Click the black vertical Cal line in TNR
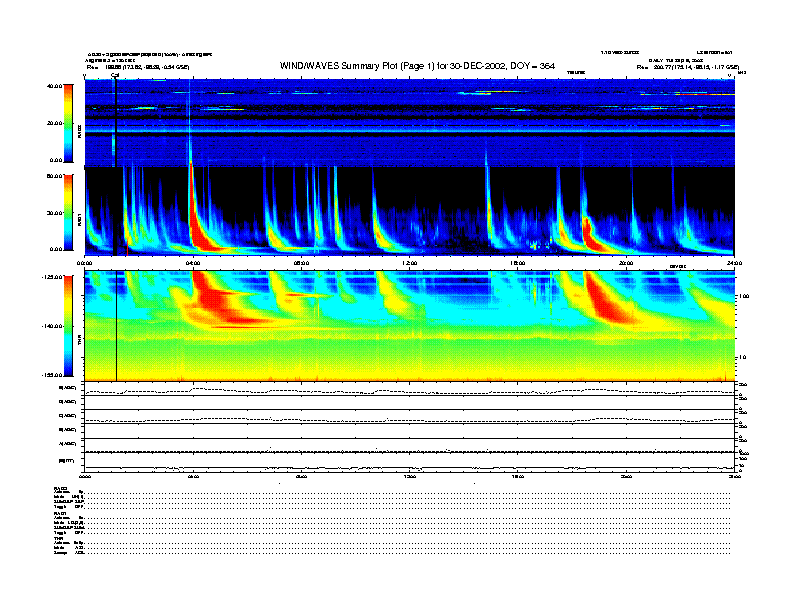The width and height of the screenshot is (792, 612). (x=116, y=326)
